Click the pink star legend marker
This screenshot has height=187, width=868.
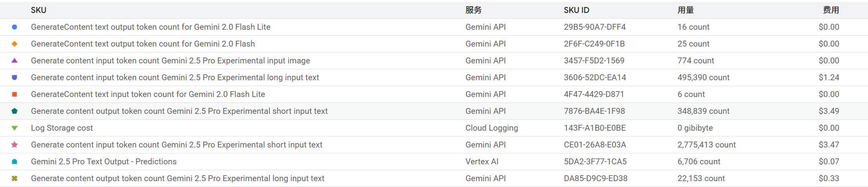point(14,145)
